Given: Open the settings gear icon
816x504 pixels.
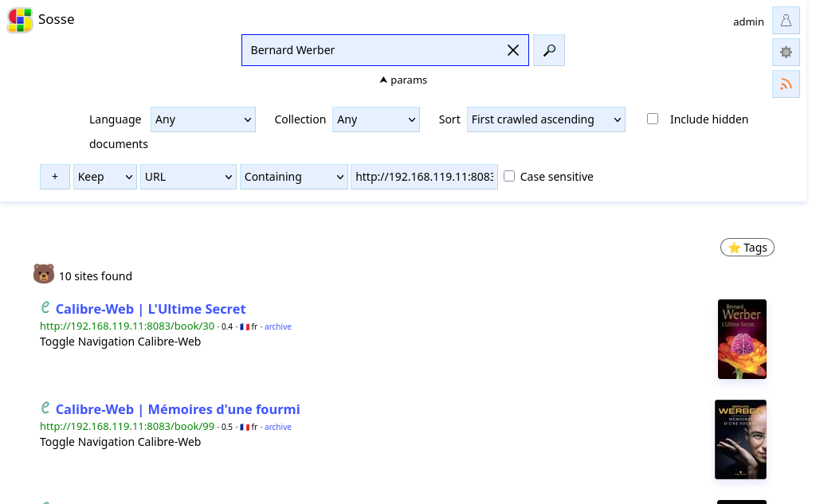Looking at the screenshot, I should pos(786,52).
